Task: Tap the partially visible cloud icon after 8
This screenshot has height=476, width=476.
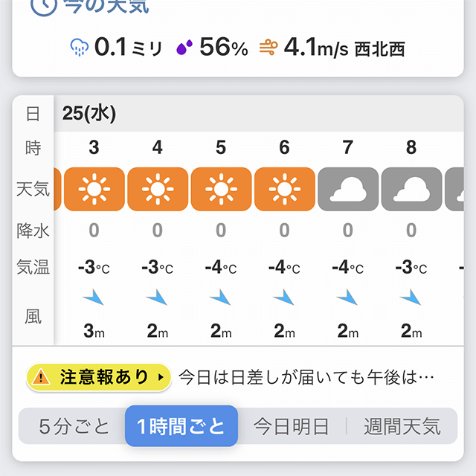Action: (454, 189)
